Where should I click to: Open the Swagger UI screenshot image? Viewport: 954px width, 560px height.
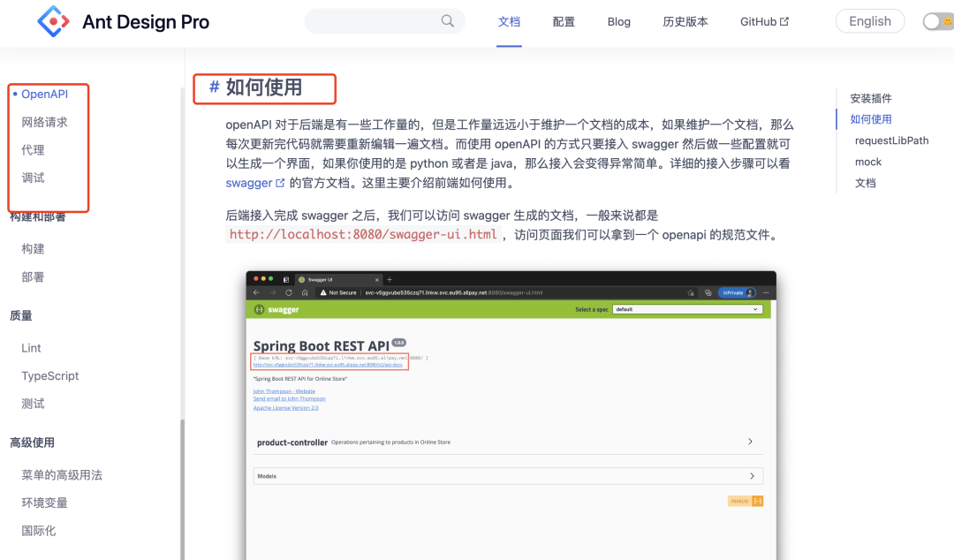[x=511, y=415]
